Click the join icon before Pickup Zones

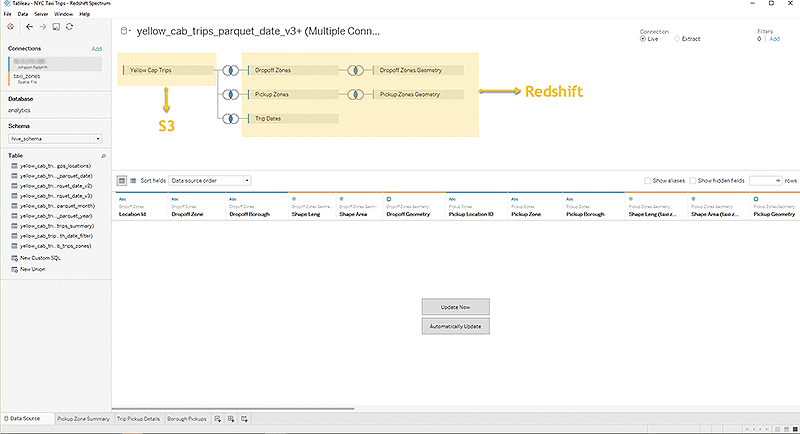point(231,94)
